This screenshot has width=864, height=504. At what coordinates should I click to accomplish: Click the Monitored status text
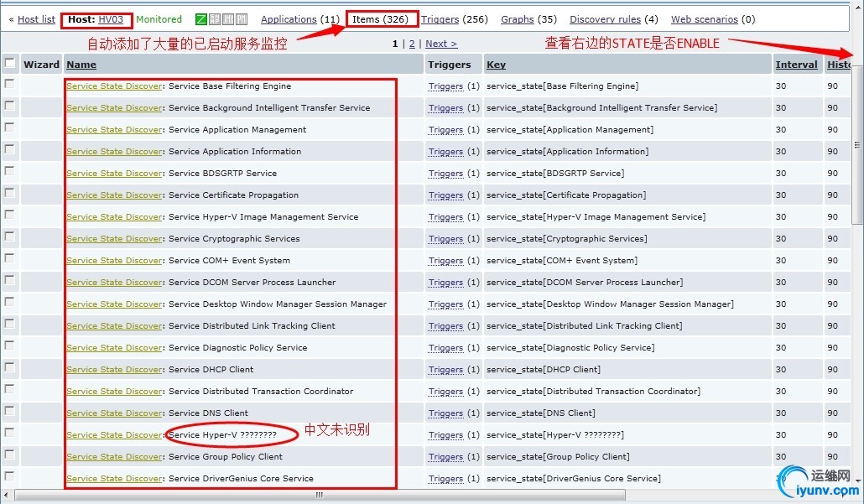pos(159,19)
